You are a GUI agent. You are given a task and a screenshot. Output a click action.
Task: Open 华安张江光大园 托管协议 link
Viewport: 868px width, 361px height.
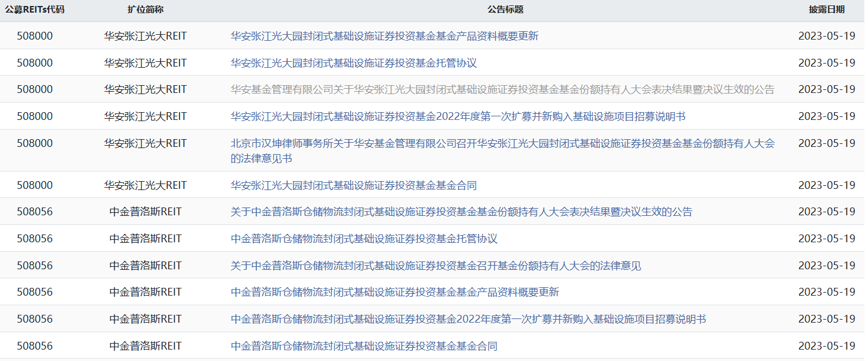pyautogui.click(x=354, y=63)
